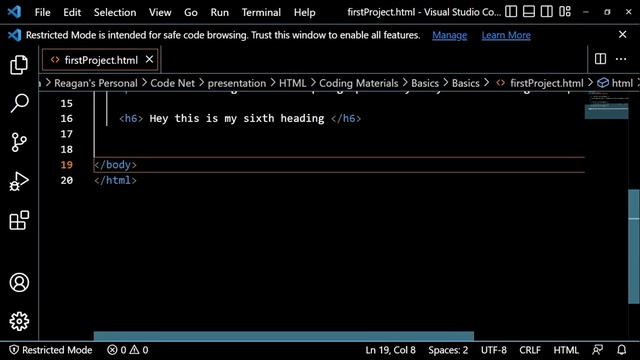Viewport: 640px width, 360px height.
Task: Open the Selection menu
Action: click(115, 12)
